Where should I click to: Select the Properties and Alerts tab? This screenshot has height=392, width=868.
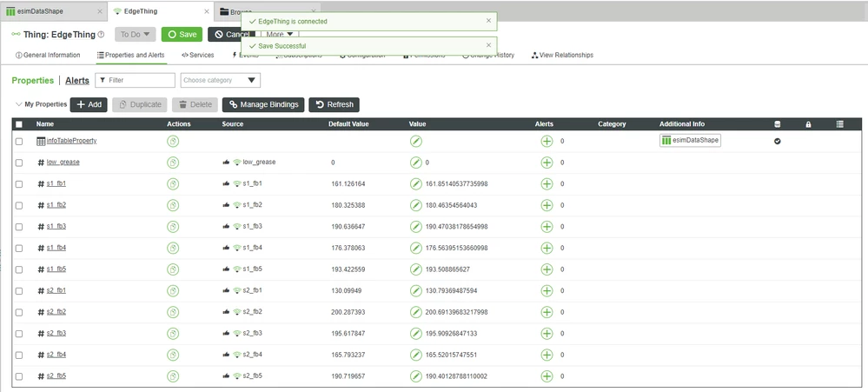tap(130, 56)
